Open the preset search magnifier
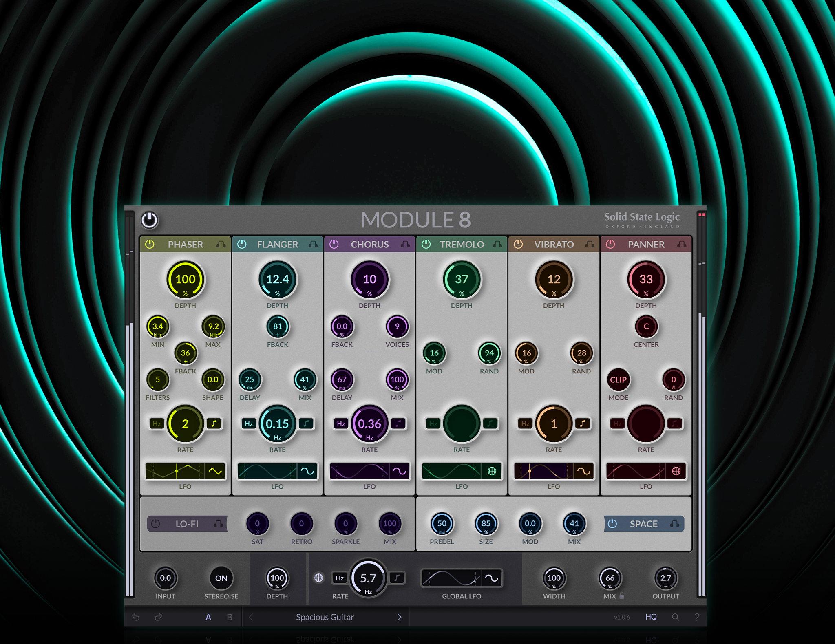 [676, 617]
